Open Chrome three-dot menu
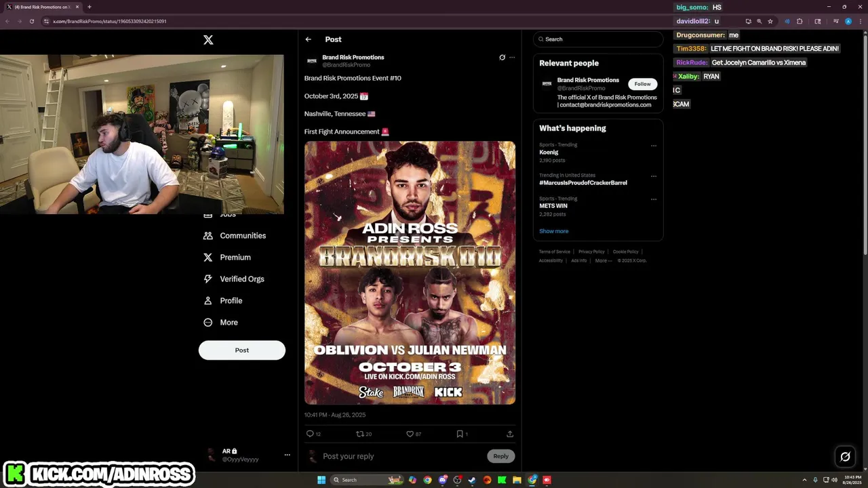The image size is (868, 488). tap(861, 21)
